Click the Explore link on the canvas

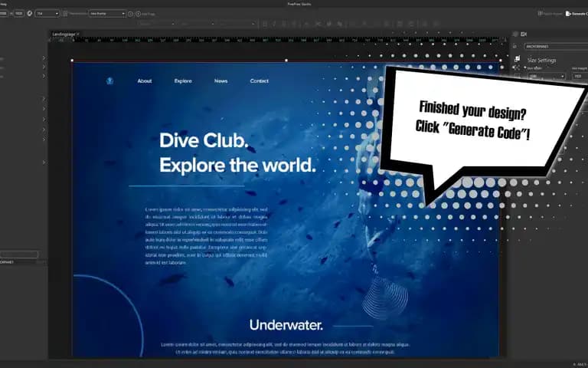(x=183, y=80)
